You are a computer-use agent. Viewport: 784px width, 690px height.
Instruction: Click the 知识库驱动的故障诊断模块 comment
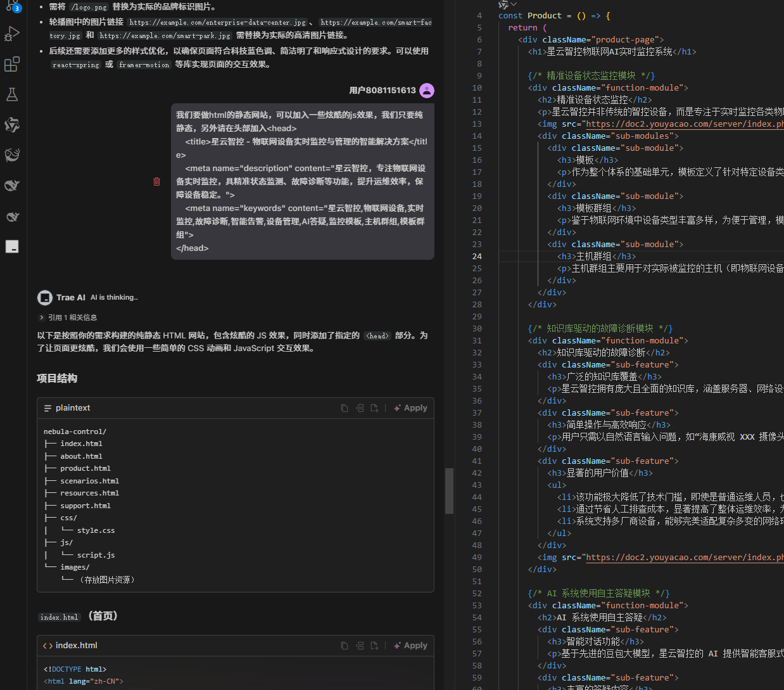point(600,329)
